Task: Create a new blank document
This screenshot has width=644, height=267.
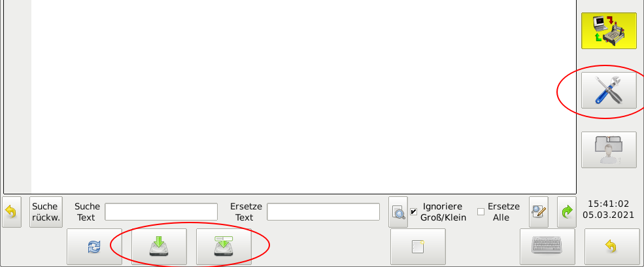Action: (418, 247)
